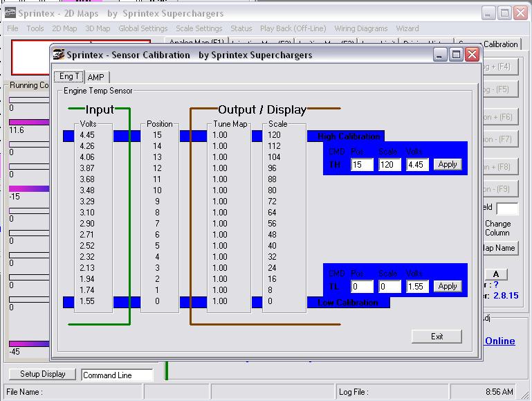Click Volts value 4.45 in Input column
532x401 pixels.
(87, 135)
